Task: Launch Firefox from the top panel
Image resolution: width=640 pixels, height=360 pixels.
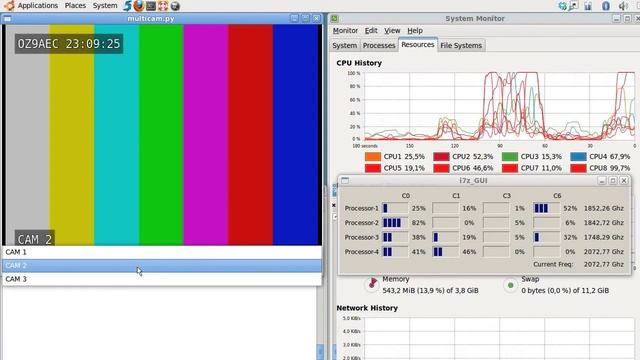Action: [x=139, y=6]
